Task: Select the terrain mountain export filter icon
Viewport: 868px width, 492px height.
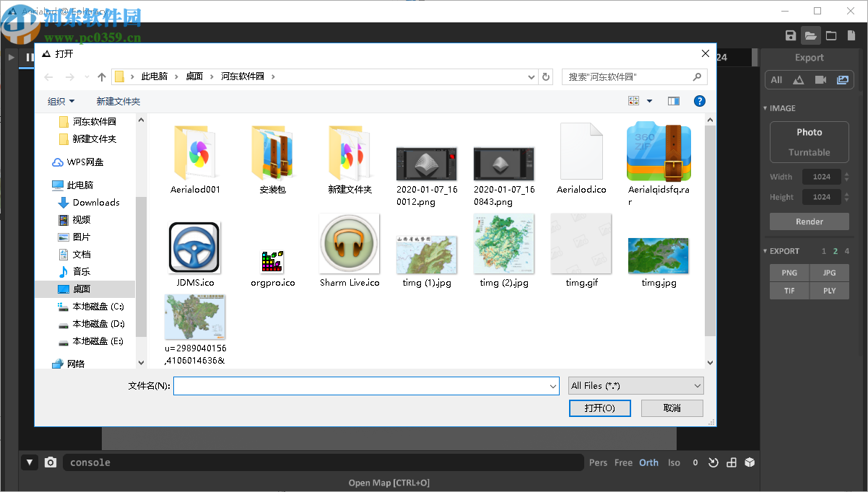Action: point(798,80)
